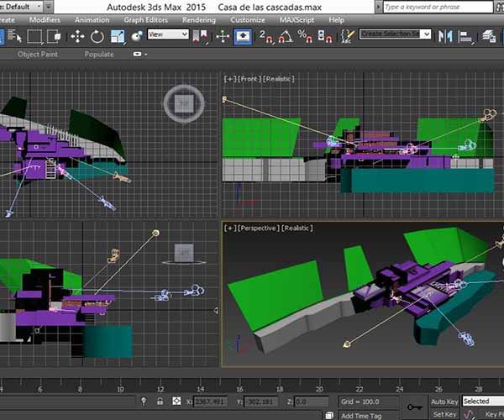This screenshot has width=504, height=420.
Task: Open the Rendering menu
Action: pyautogui.click(x=199, y=19)
